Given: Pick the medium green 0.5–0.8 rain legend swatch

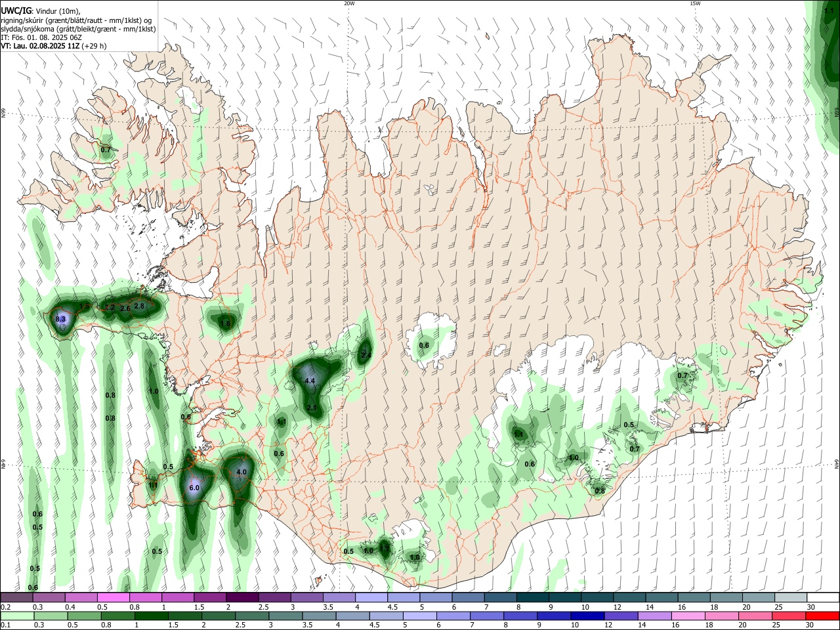Looking at the screenshot, I should 85,616.
